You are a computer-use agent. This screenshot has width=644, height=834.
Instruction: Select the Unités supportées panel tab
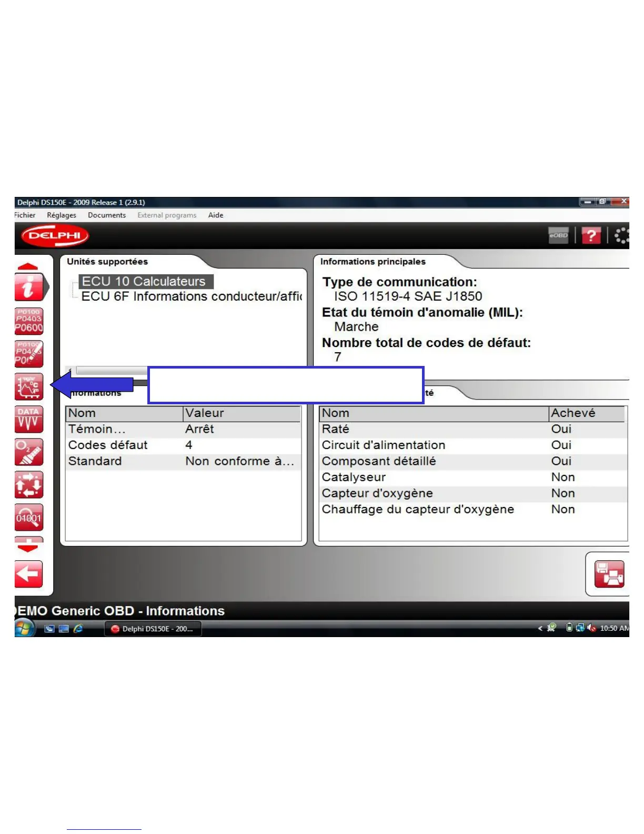pos(107,262)
